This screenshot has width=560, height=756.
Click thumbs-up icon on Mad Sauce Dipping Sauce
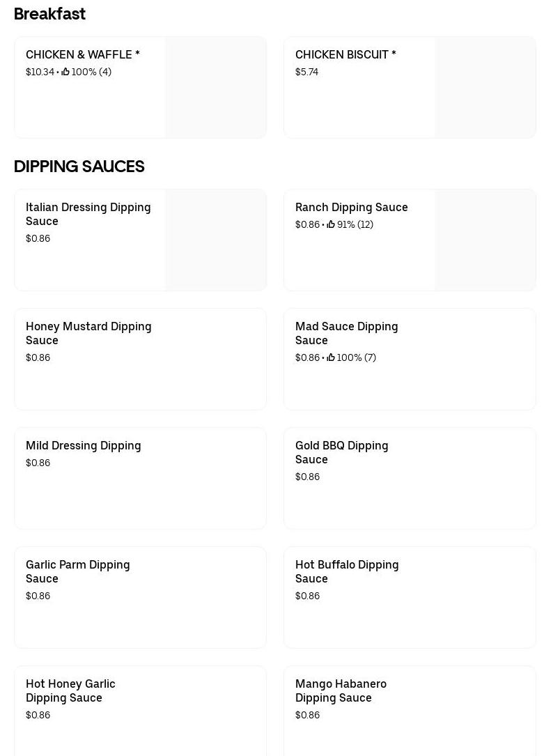click(x=331, y=357)
